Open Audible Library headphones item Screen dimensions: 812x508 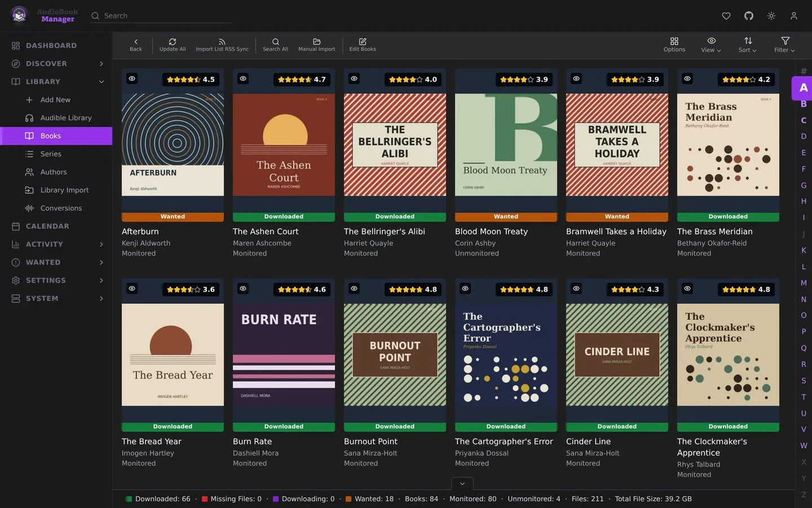click(x=56, y=118)
